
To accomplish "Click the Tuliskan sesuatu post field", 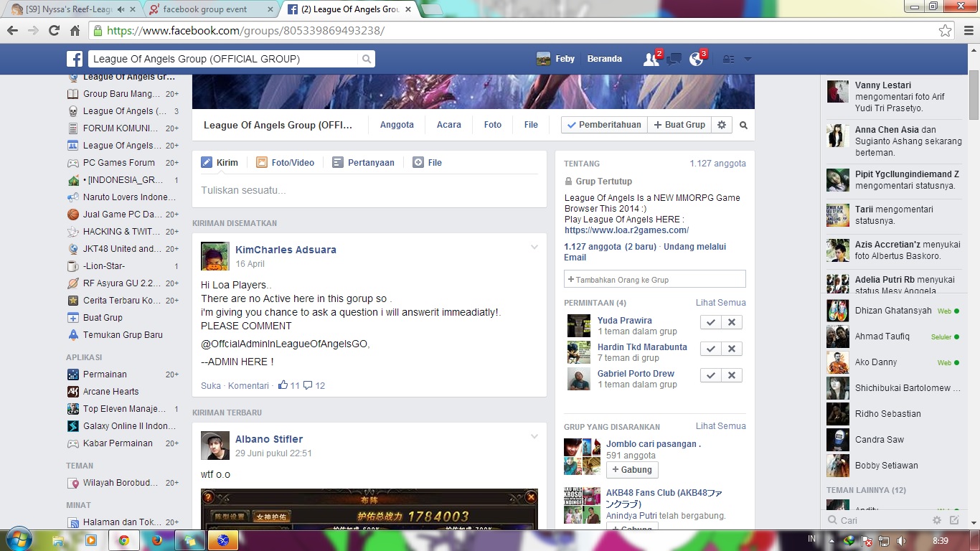I will pyautogui.click(x=369, y=191).
